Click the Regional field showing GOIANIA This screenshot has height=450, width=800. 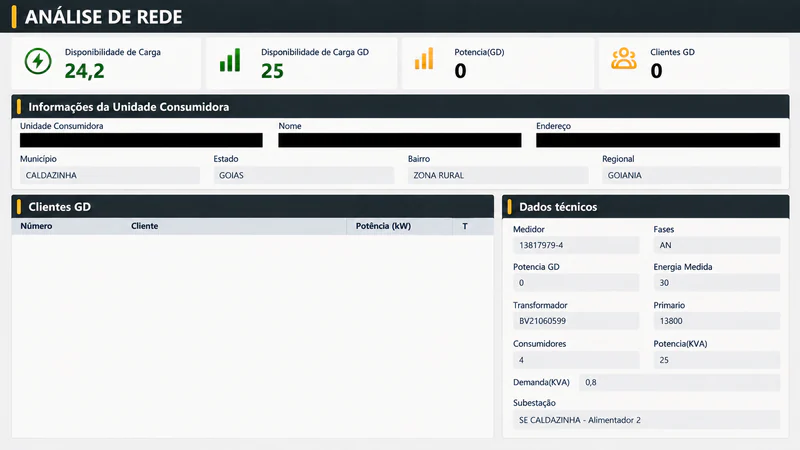pyautogui.click(x=691, y=176)
